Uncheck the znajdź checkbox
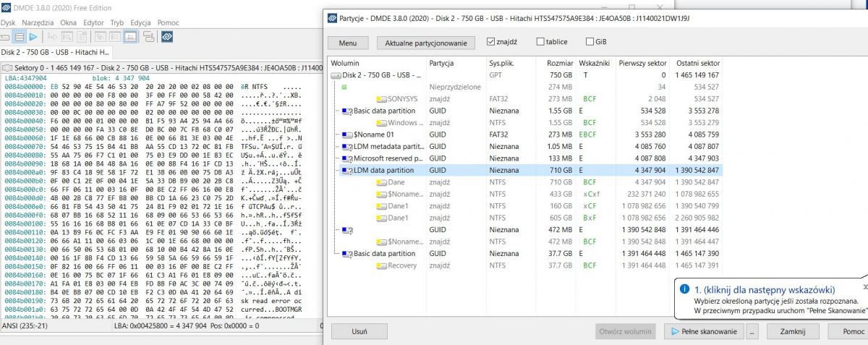The width and height of the screenshot is (868, 345). pos(491,42)
